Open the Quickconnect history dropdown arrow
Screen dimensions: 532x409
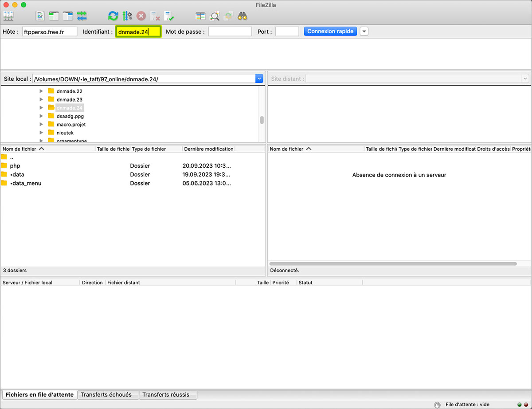364,31
